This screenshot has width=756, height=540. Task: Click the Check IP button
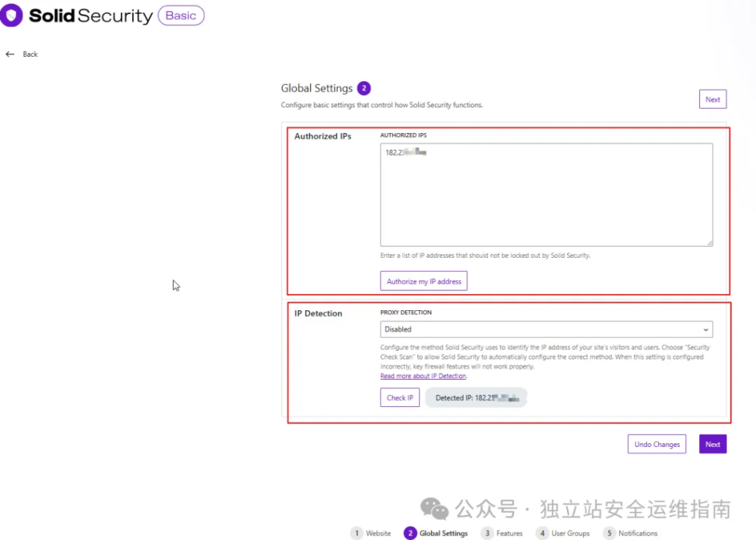(x=399, y=397)
